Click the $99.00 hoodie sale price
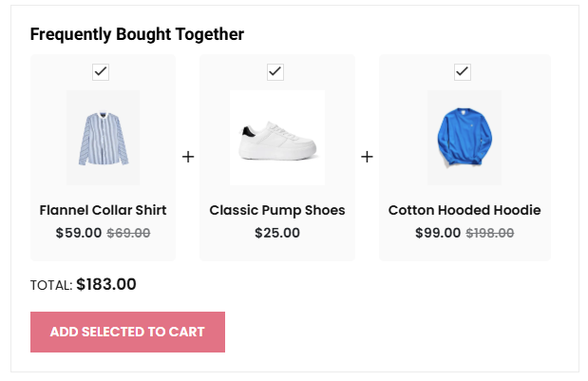The width and height of the screenshot is (588, 381). [438, 233]
